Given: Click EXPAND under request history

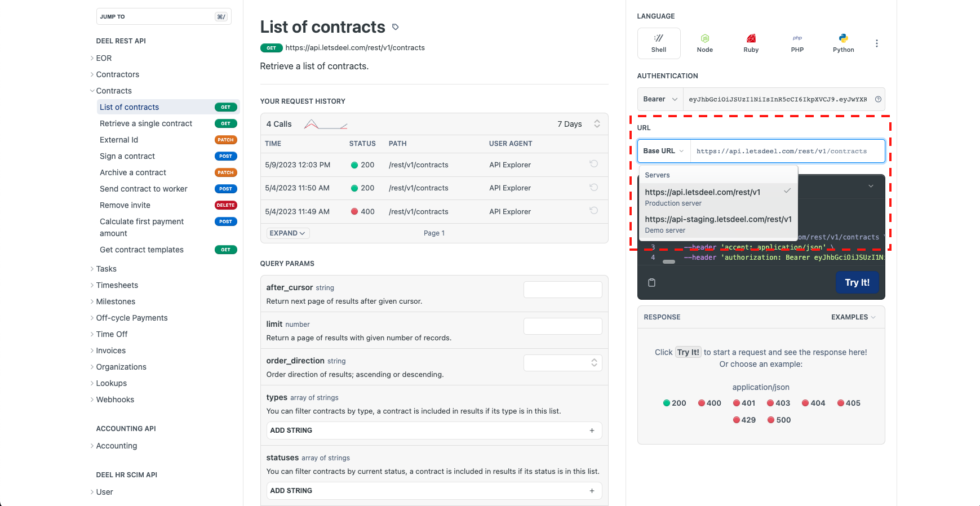Looking at the screenshot, I should [x=287, y=233].
